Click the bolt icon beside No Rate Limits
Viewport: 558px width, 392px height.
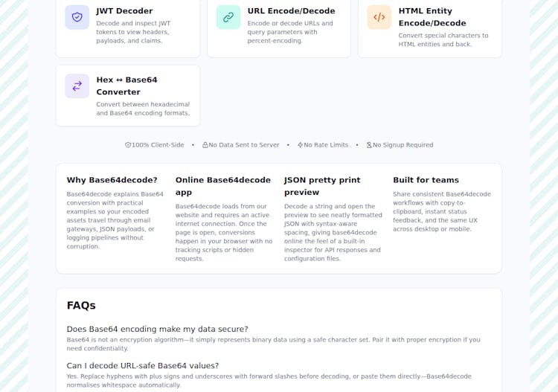[301, 145]
